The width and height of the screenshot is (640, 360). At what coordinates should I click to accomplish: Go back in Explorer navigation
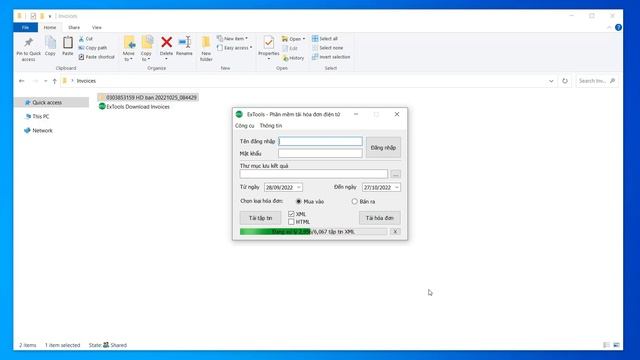coord(22,81)
